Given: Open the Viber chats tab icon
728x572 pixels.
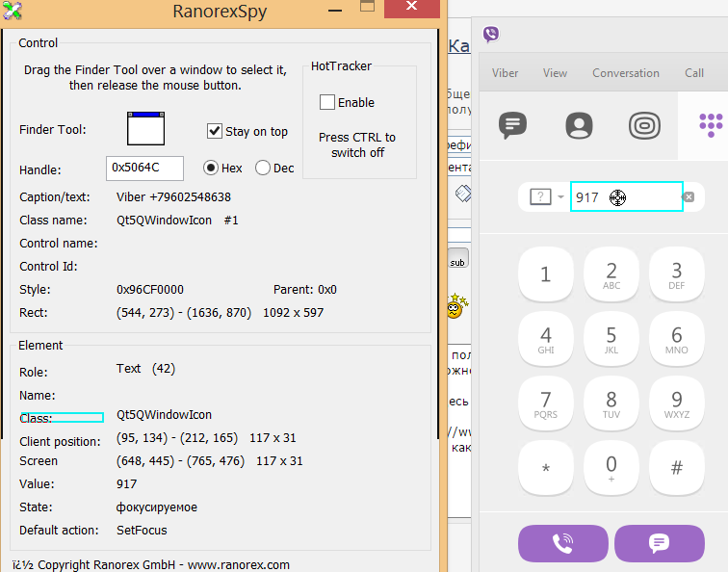Looking at the screenshot, I should 512,125.
